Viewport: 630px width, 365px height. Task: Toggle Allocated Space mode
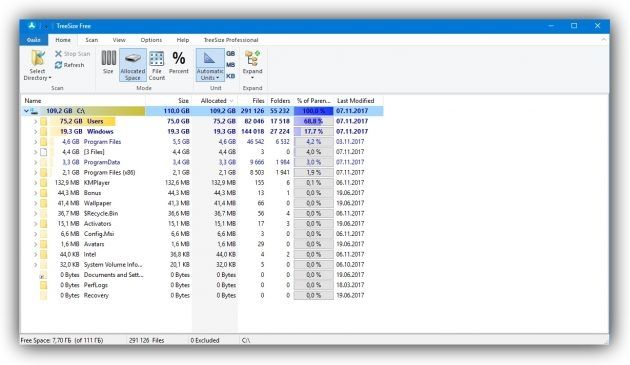[x=133, y=65]
